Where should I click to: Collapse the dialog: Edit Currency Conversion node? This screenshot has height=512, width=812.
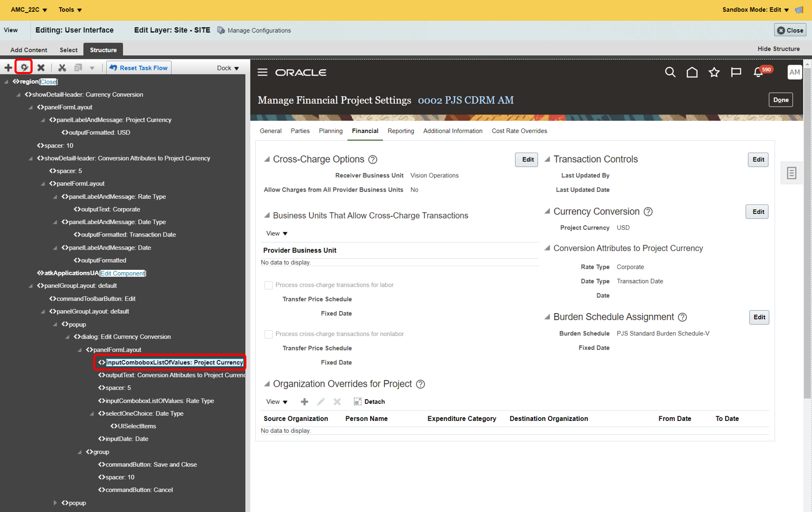[67, 337]
